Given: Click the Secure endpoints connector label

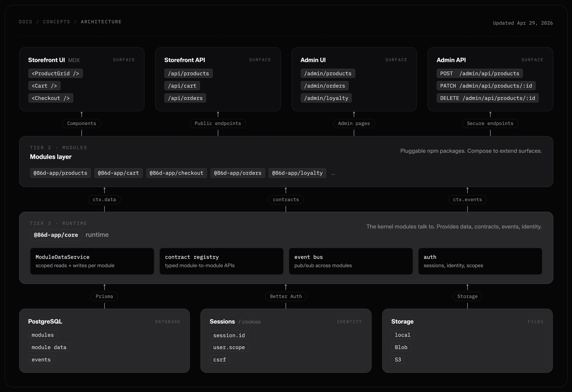Looking at the screenshot, I should coord(490,123).
